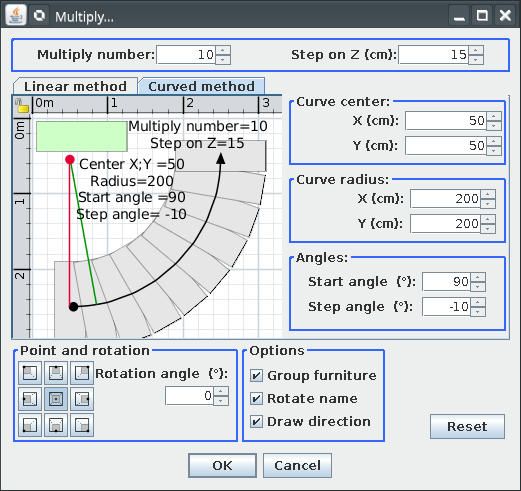Select the middle-right anchor point icon
Image resolution: width=521 pixels, height=491 pixels.
[x=82, y=399]
